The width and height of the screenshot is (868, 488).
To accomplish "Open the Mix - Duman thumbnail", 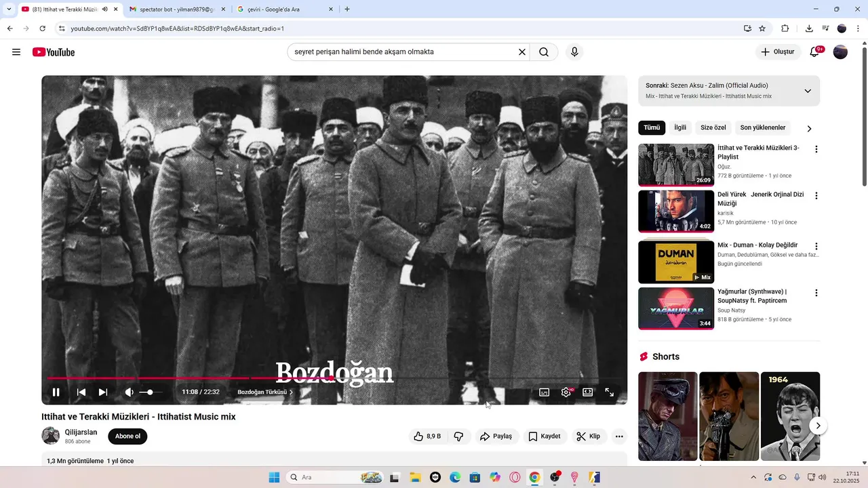I will [x=676, y=262].
